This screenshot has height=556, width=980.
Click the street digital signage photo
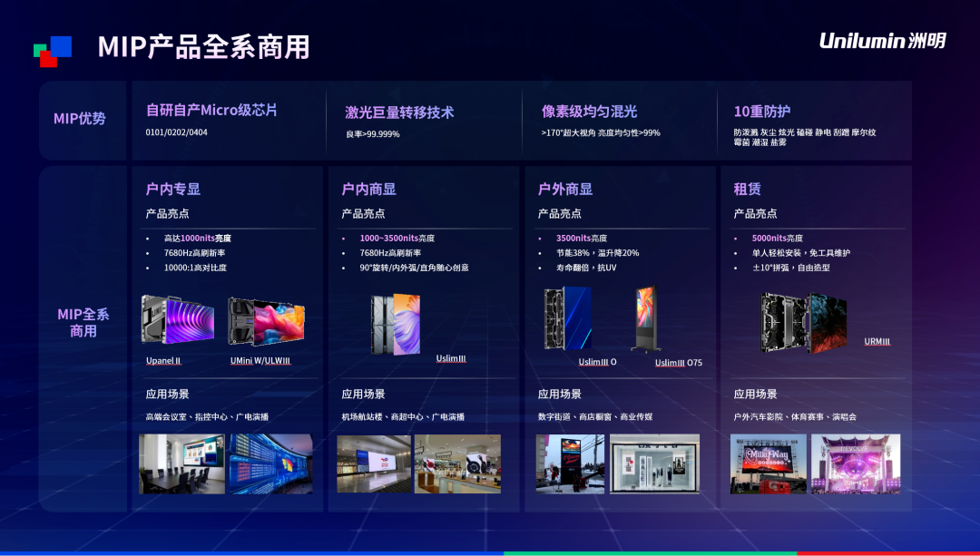[x=570, y=464]
